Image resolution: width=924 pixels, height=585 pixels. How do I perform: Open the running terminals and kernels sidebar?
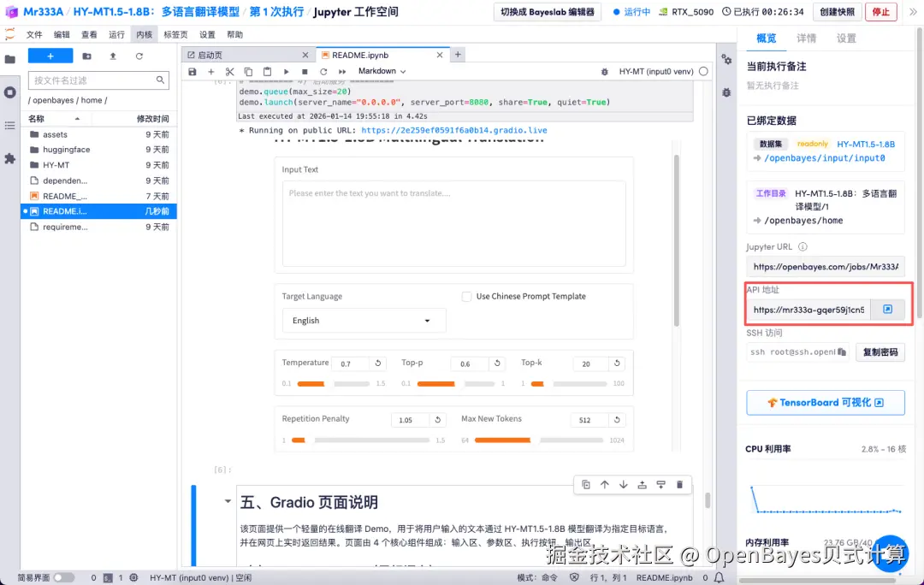[x=10, y=92]
